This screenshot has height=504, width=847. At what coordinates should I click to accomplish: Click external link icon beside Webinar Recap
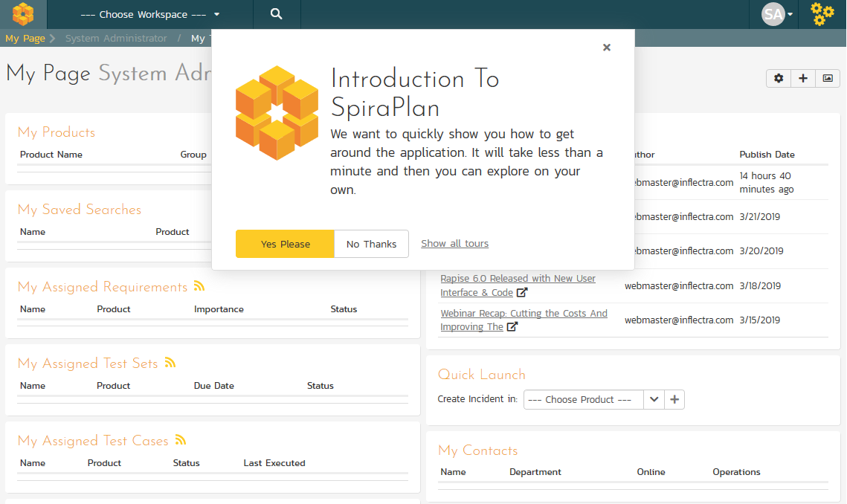coord(512,326)
